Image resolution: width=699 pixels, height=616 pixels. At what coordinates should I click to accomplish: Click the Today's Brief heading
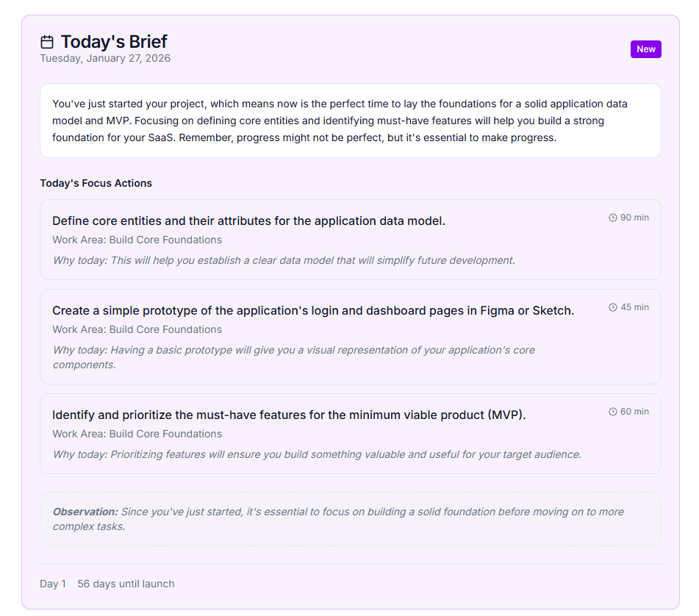pos(112,41)
